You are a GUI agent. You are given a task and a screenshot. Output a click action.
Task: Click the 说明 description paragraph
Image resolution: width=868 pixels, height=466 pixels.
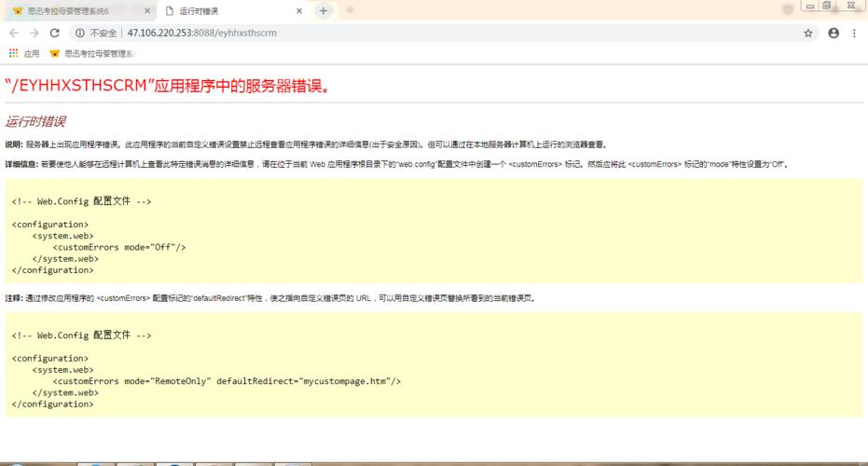tap(306, 145)
